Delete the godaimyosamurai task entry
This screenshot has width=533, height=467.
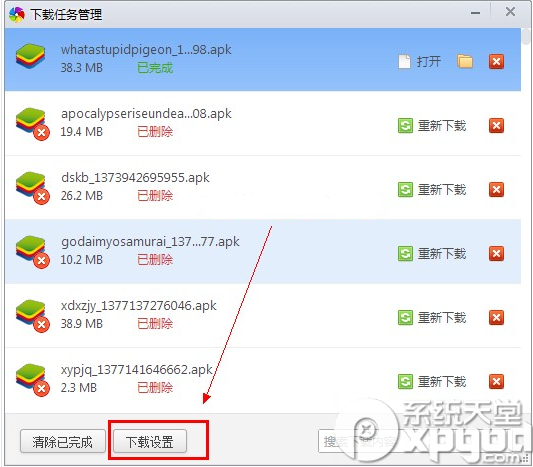click(496, 254)
